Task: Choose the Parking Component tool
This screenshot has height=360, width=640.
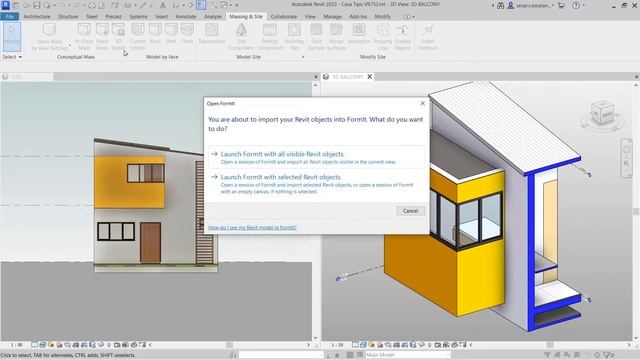Action: tap(270, 37)
